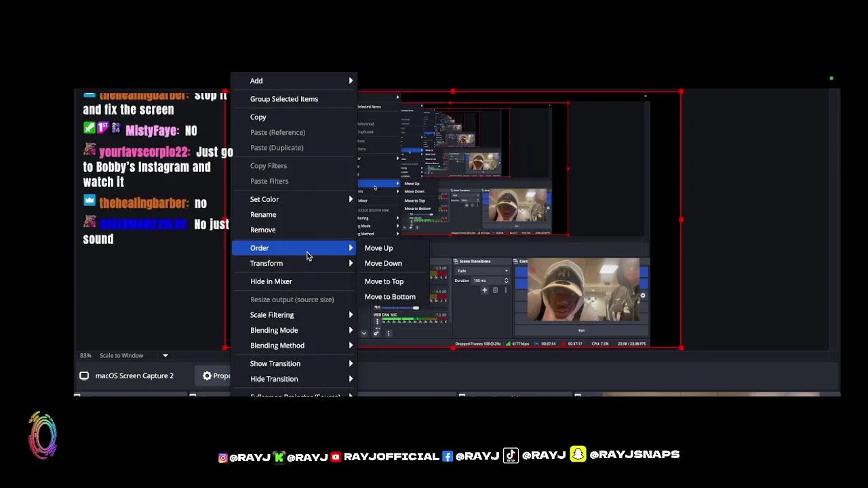The image size is (868, 488).
Task: Expand the Hide Transition submenu arrow
Action: (351, 379)
